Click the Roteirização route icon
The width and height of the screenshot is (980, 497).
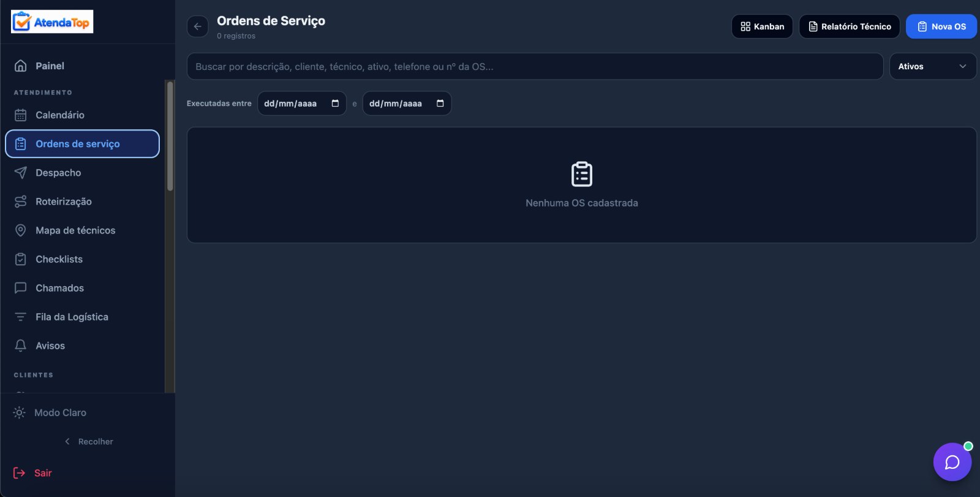[20, 202]
